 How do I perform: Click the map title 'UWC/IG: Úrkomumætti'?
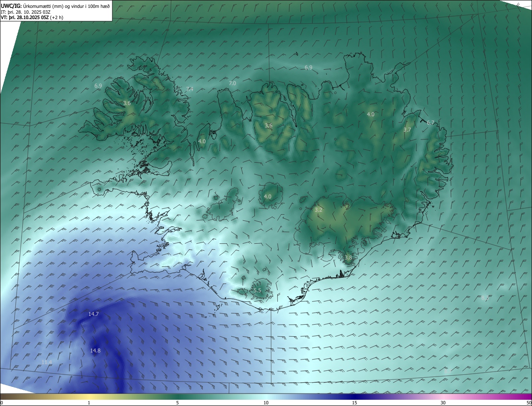[55, 5]
